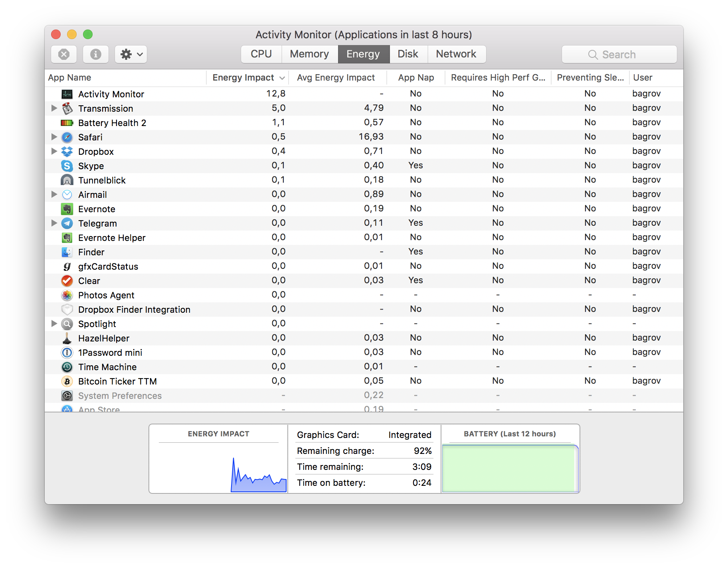Switch to the Network tab

(457, 54)
